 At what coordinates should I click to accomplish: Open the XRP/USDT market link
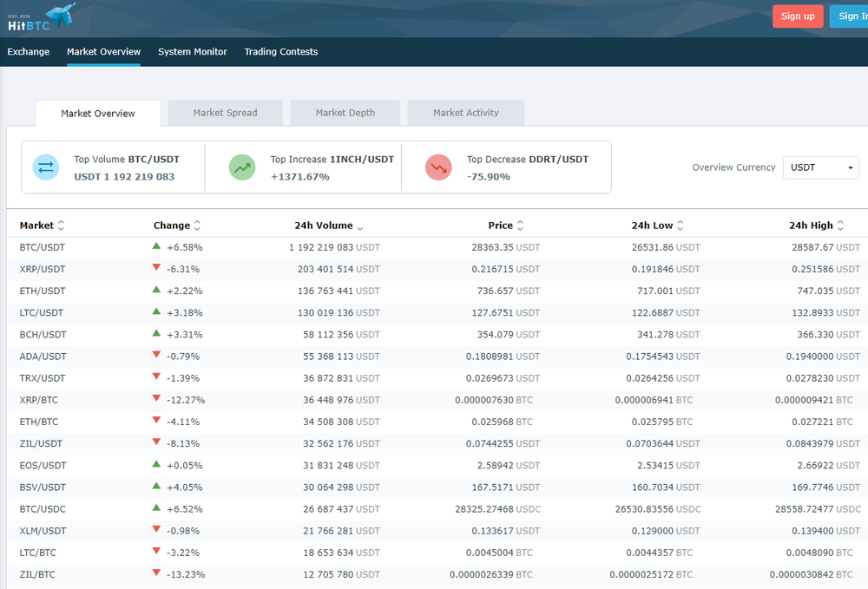[x=42, y=269]
